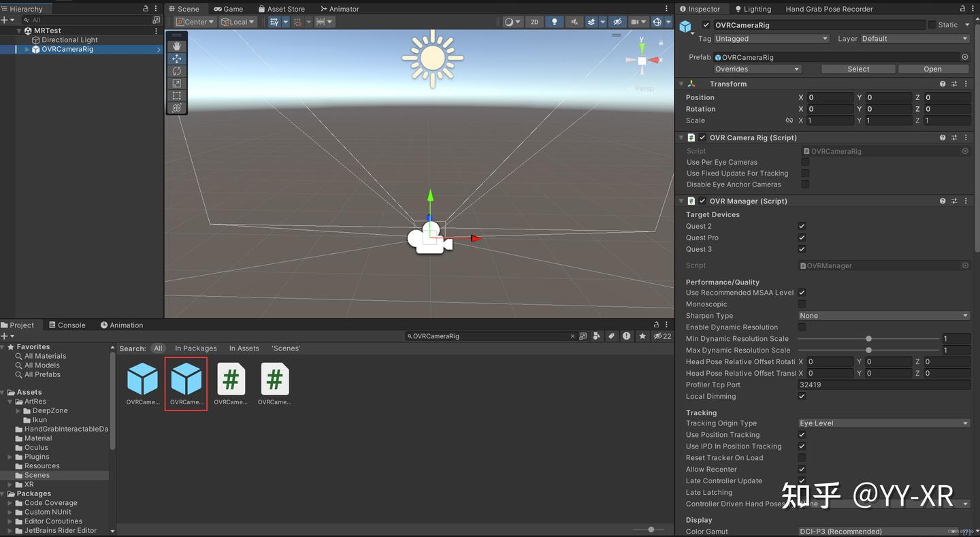Toggle 2D view mode in Scene view
Screen dimensions: 980x537
534,21
